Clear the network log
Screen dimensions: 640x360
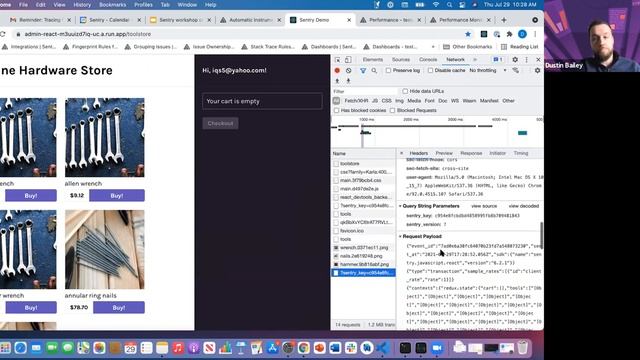pyautogui.click(x=349, y=71)
